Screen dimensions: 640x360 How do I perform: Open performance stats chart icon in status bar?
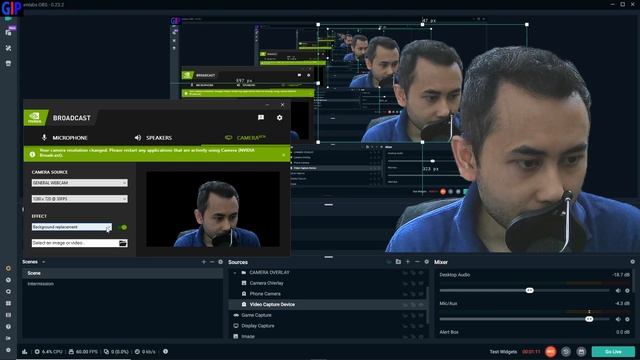[x=24, y=351]
